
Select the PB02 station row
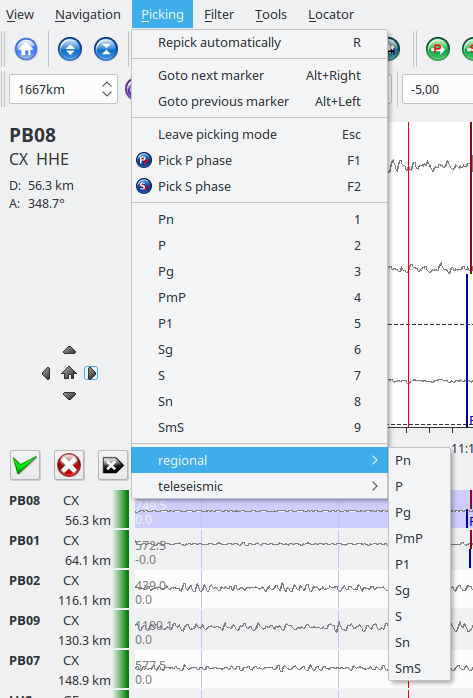coord(60,590)
